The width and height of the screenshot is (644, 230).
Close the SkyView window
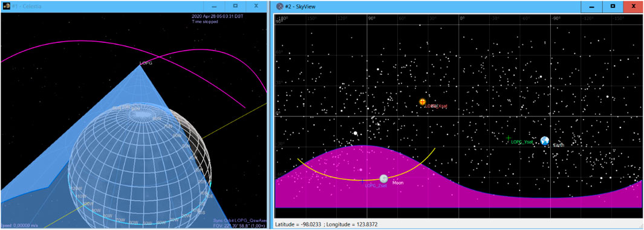tap(633, 7)
